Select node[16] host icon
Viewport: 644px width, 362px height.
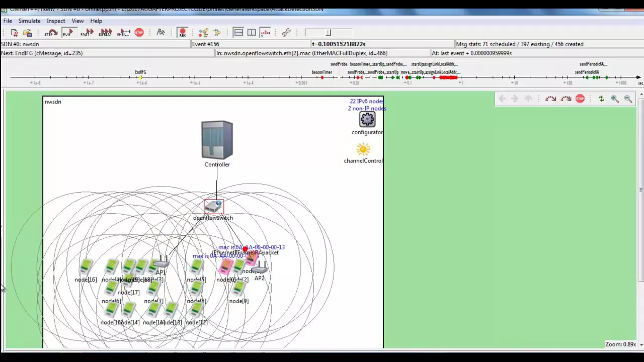click(x=86, y=267)
